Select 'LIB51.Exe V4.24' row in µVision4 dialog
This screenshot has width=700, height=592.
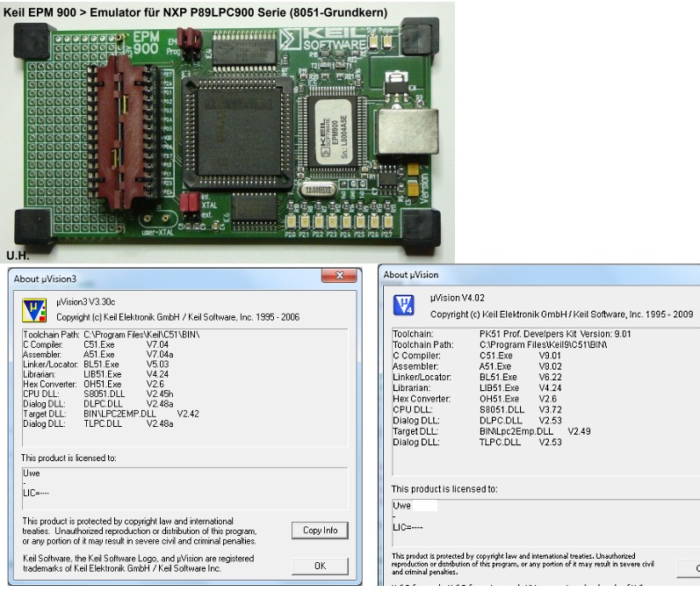(x=477, y=388)
